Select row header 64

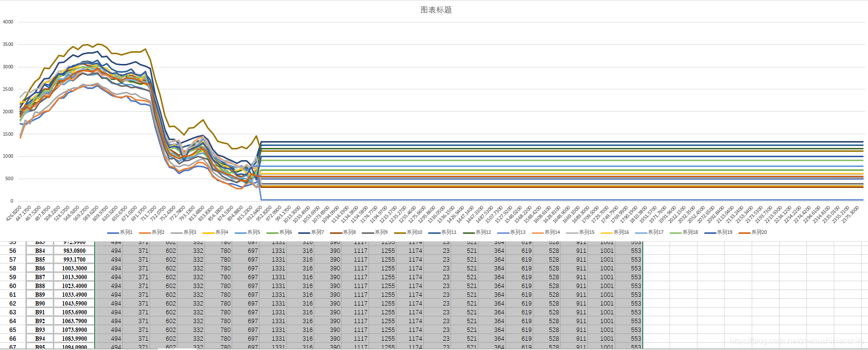(x=13, y=321)
